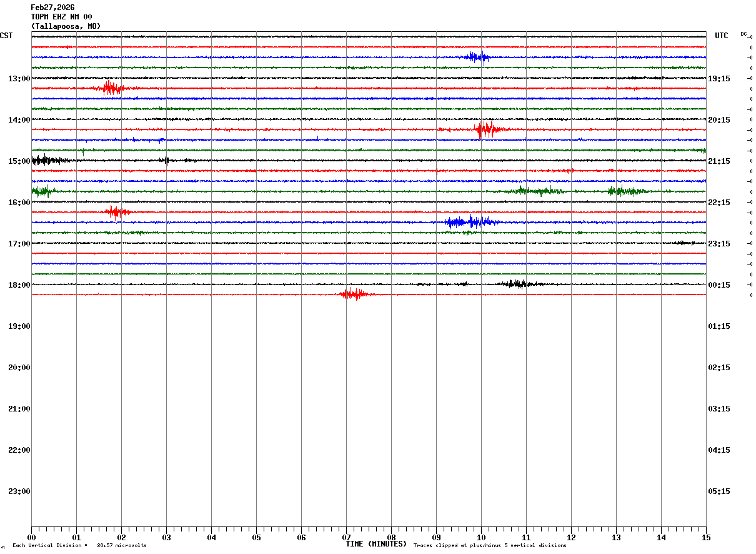Click the '07' minute tick label on bottom axis
The width and height of the screenshot is (756, 554).
pyautogui.click(x=346, y=537)
